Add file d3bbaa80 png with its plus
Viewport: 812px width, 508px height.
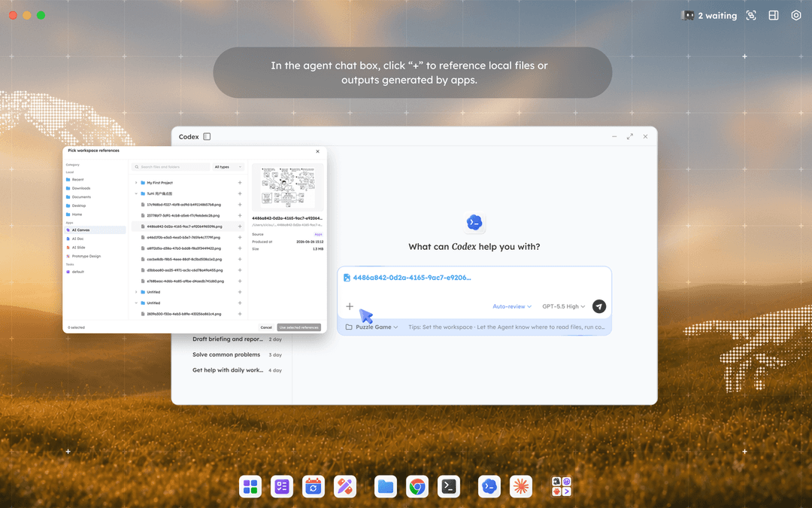[240, 269]
